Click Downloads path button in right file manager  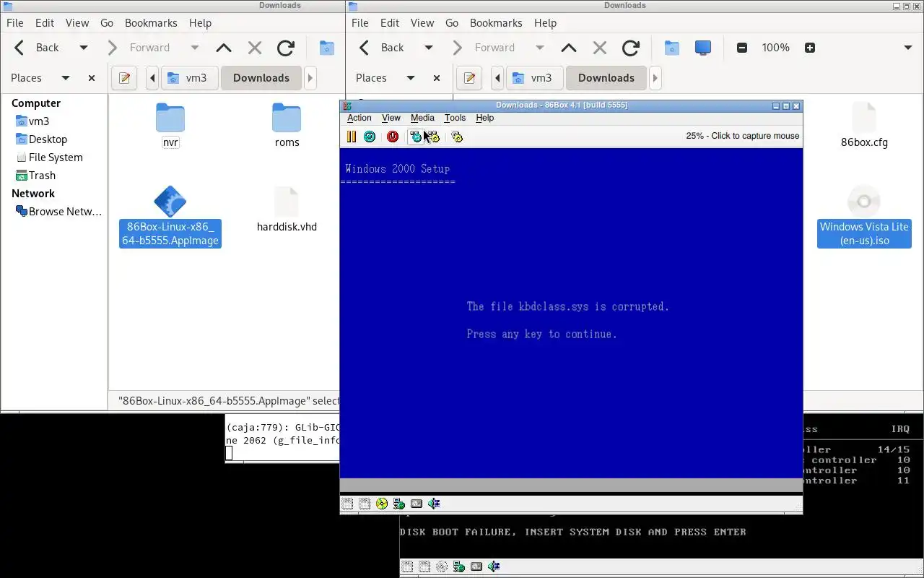click(606, 78)
